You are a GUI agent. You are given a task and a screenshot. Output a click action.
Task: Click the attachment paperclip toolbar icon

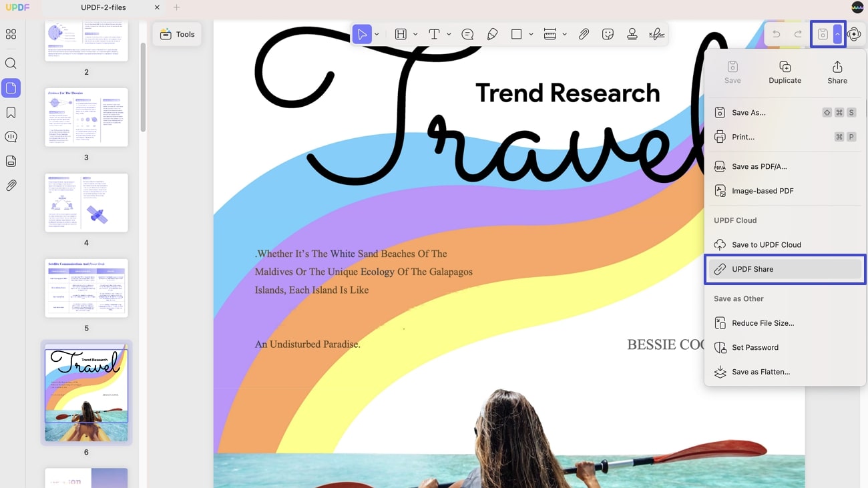[584, 34]
